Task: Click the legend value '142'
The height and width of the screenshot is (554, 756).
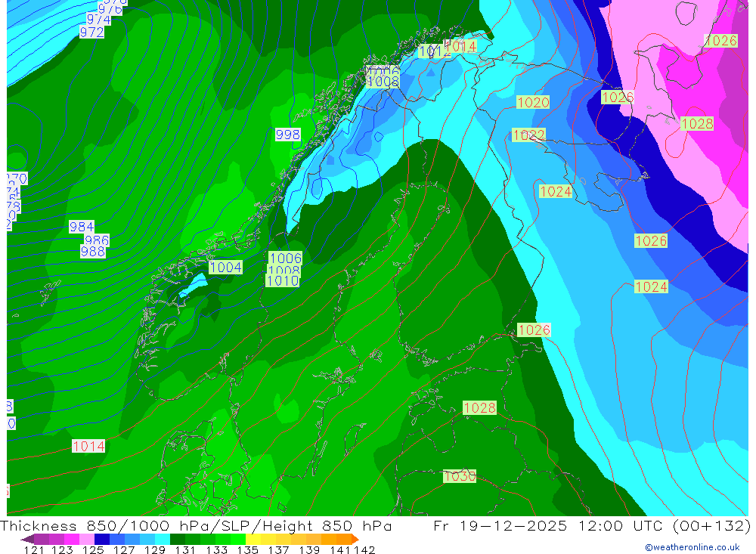Action: coord(364,549)
